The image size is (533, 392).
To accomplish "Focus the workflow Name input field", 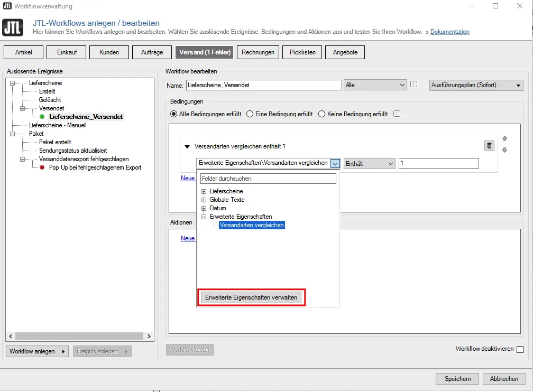I will [264, 85].
